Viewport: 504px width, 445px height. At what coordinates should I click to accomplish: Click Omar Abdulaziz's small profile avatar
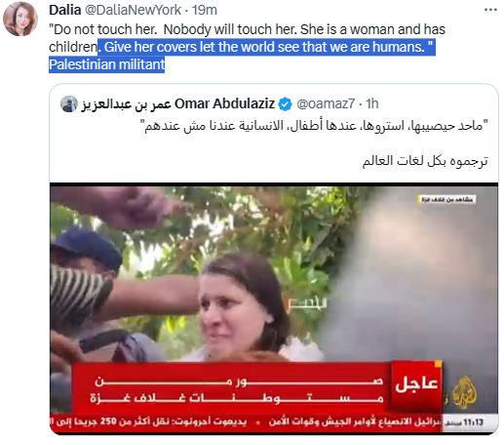[69, 103]
